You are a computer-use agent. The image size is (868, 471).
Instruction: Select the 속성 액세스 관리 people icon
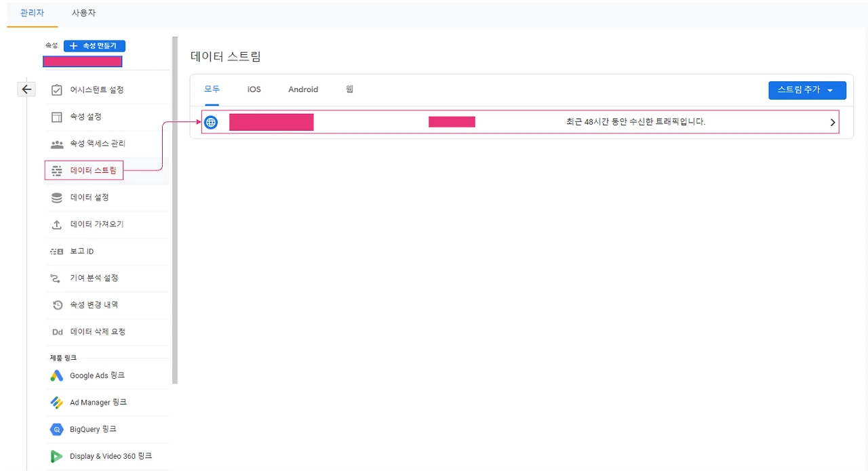tap(56, 143)
